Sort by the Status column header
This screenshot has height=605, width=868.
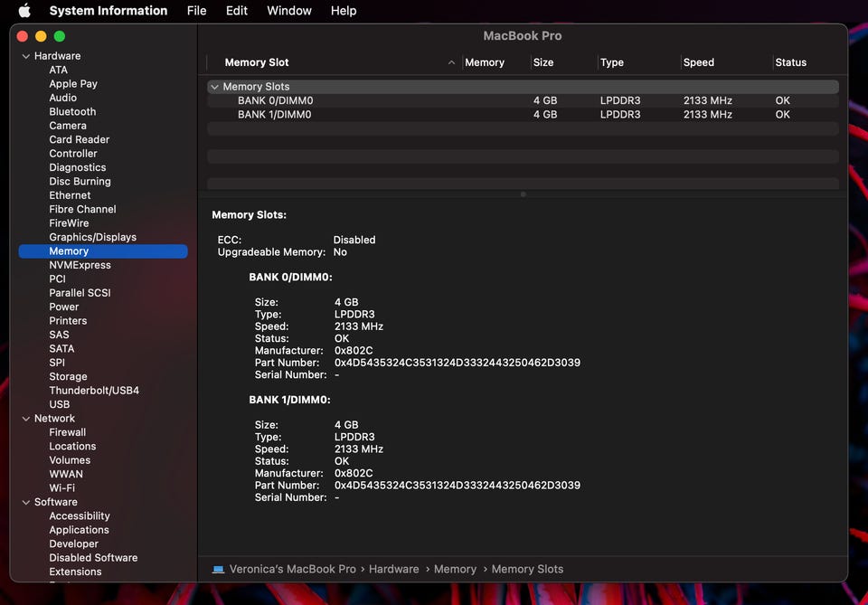click(790, 62)
